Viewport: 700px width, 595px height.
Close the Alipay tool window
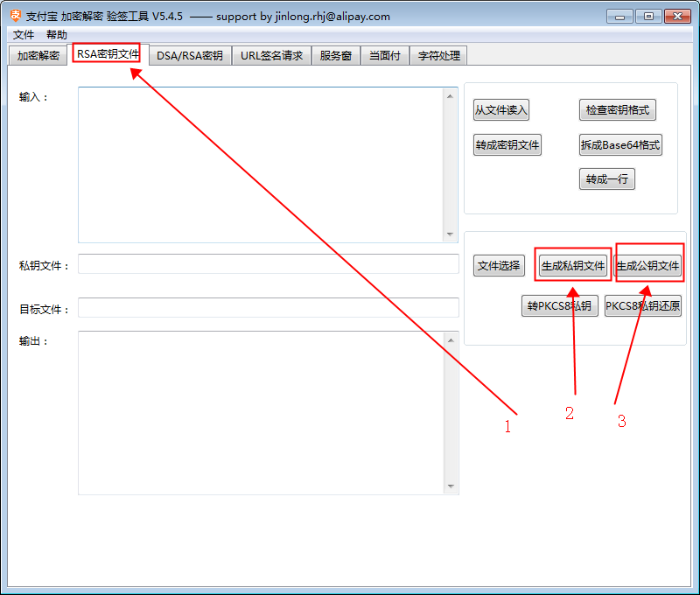[677, 17]
